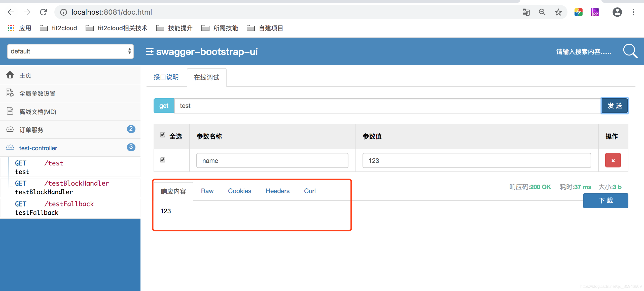Open 离线文档(MD) in the sidebar
The image size is (644, 291).
point(70,111)
